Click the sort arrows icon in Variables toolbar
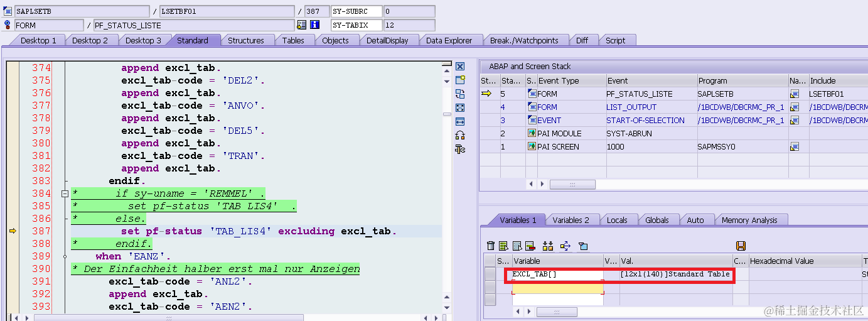This screenshot has height=321, width=868. click(548, 246)
